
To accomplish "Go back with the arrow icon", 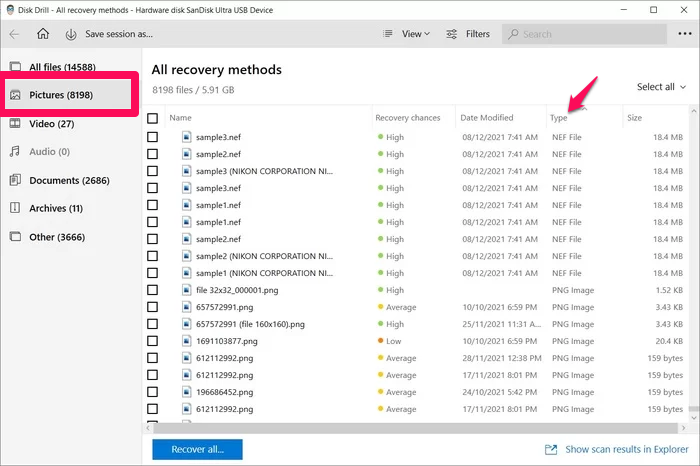I will coord(14,34).
